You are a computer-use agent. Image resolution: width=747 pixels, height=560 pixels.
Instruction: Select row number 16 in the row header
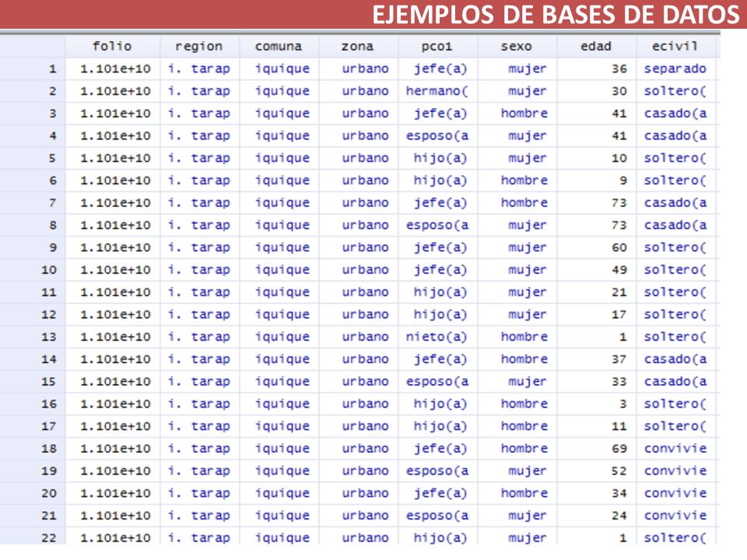pyautogui.click(x=33, y=404)
